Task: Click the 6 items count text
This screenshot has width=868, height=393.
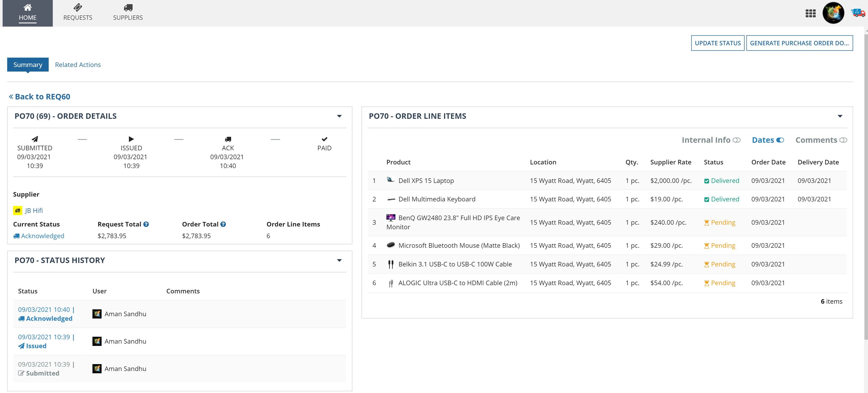Action: pos(831,301)
